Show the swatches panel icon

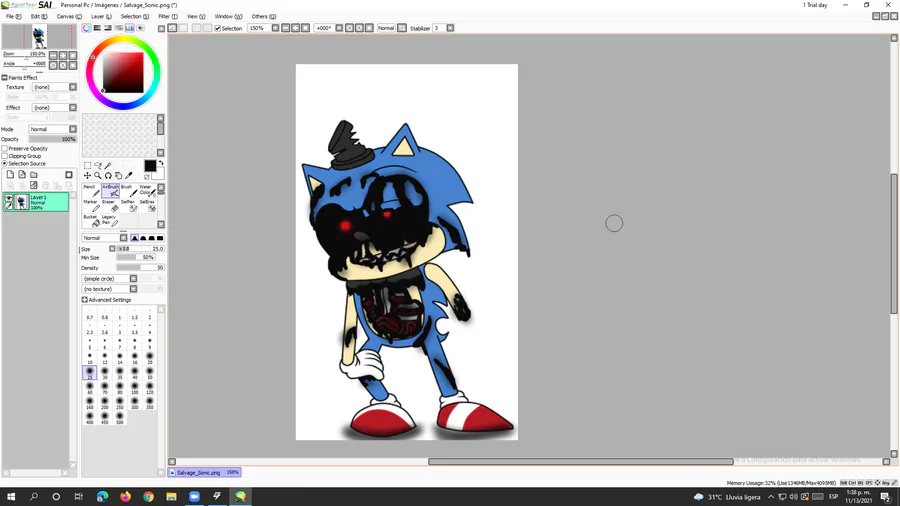pos(130,28)
